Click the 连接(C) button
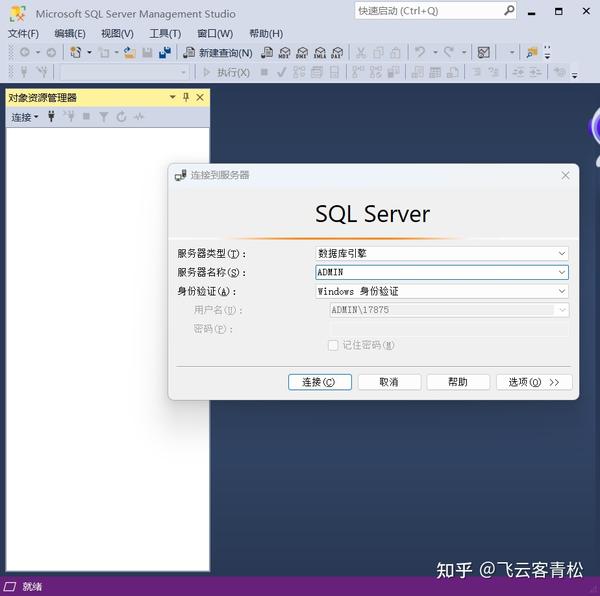This screenshot has height=596, width=600. [320, 382]
